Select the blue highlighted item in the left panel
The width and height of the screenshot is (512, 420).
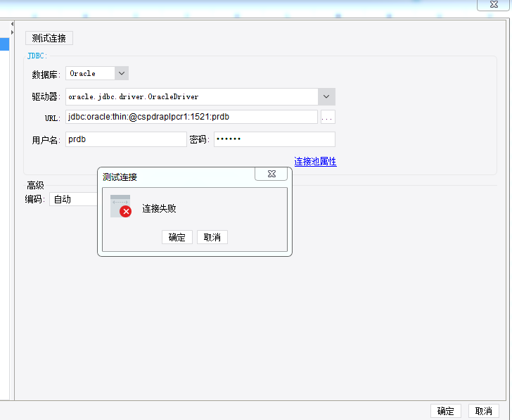pos(4,44)
